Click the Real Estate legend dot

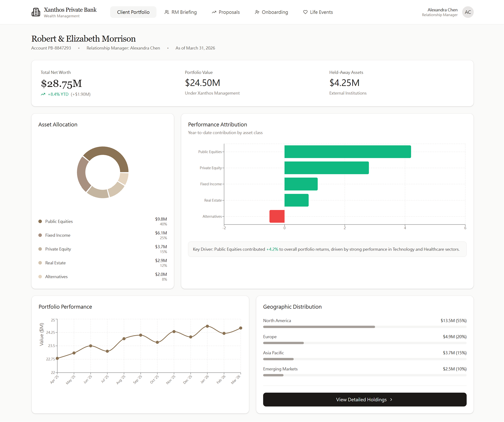(x=40, y=263)
